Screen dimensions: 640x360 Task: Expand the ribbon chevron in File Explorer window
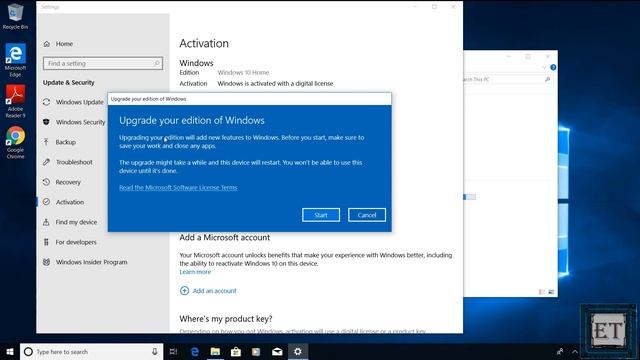pyautogui.click(x=544, y=67)
